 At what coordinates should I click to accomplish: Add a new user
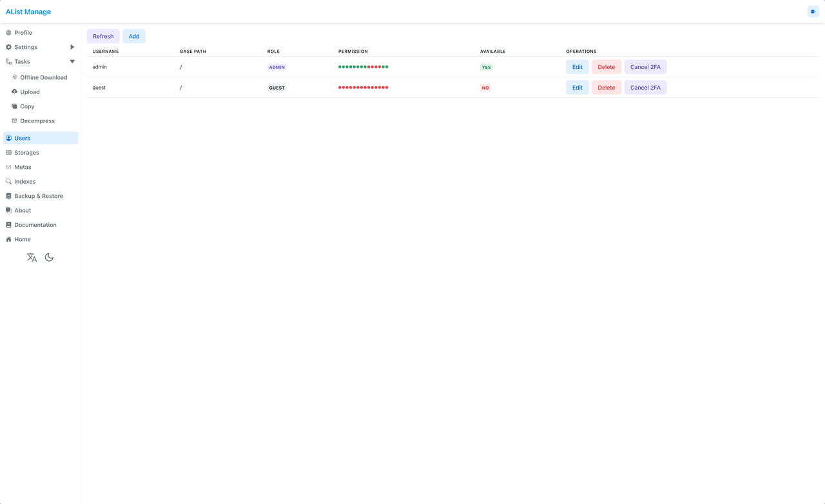(x=133, y=36)
